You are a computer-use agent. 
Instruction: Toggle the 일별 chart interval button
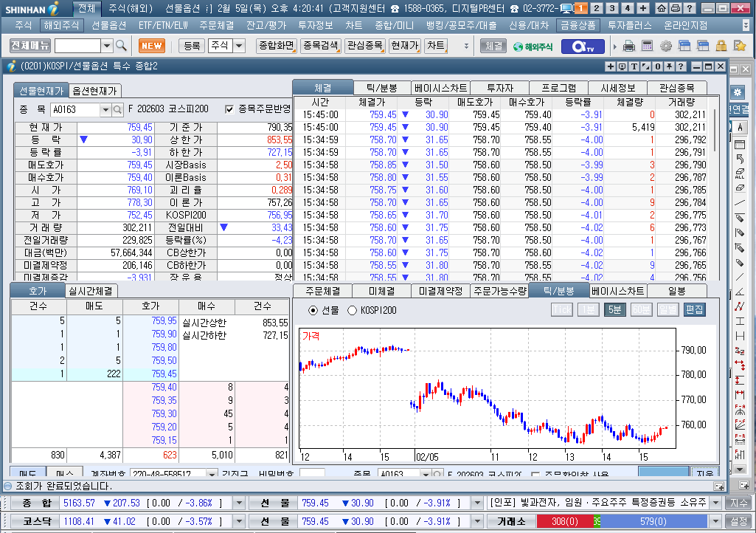[x=667, y=309]
